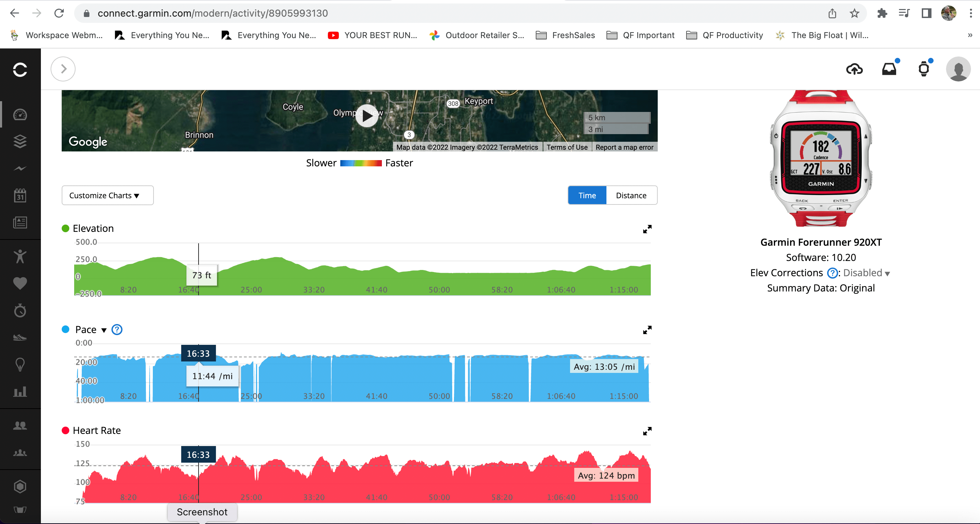980x524 pixels.
Task: Click the reports bar chart sidebar icon
Action: 20,392
